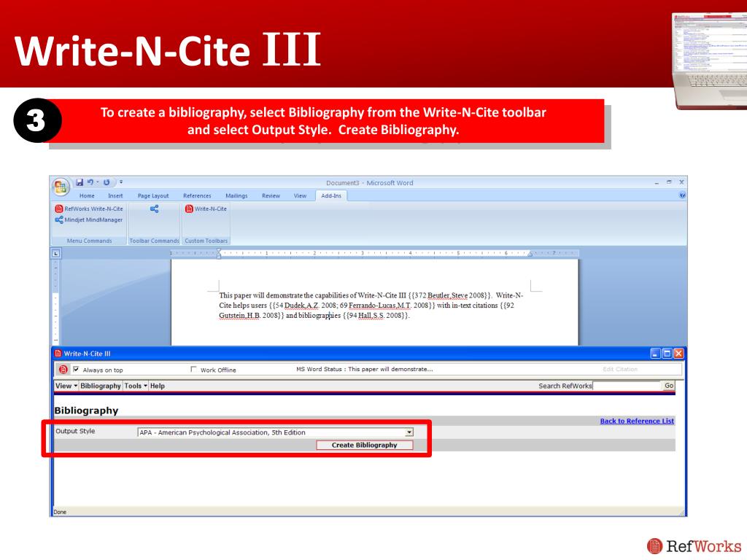Expand the Tools dropdown menu
747x560 pixels.
point(136,386)
